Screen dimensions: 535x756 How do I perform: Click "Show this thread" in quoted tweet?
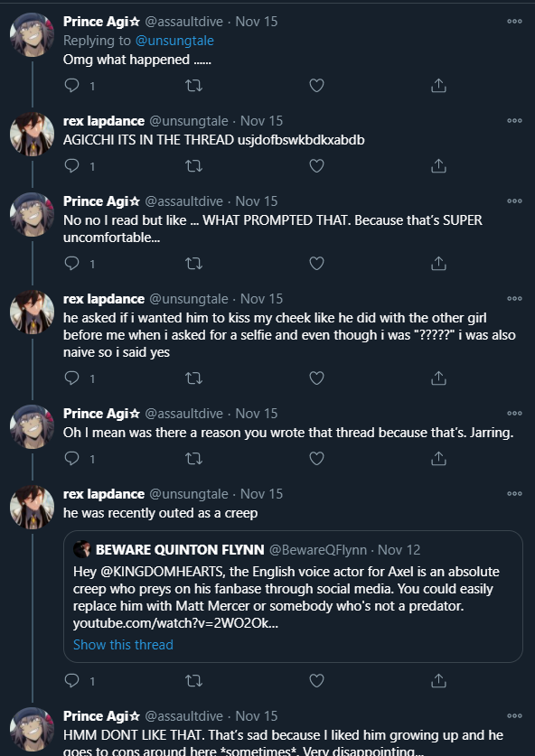123,645
